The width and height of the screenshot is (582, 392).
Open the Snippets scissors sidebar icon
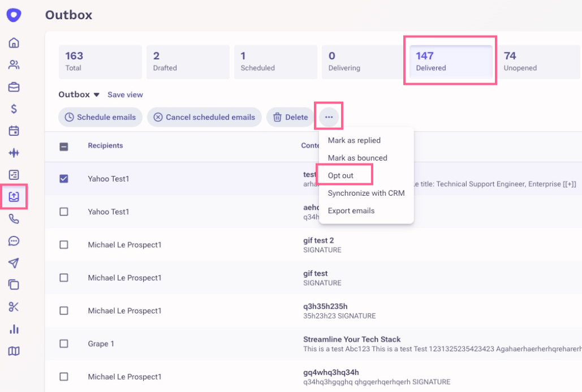[14, 307]
